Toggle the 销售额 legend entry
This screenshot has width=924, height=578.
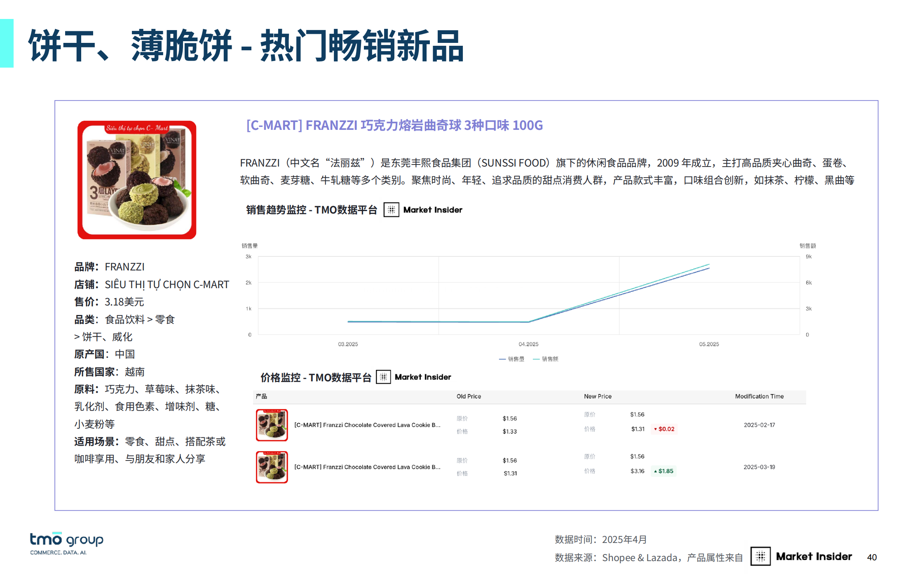pos(546,359)
